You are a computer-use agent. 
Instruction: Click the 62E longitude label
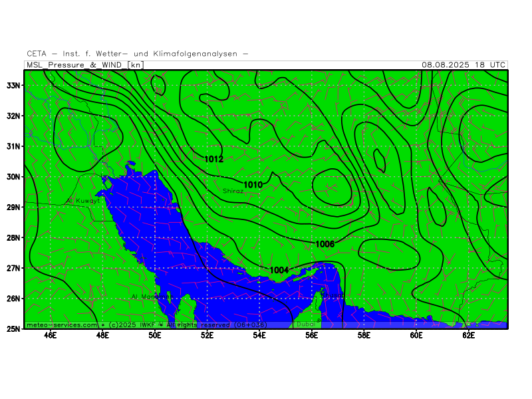click(x=468, y=336)
